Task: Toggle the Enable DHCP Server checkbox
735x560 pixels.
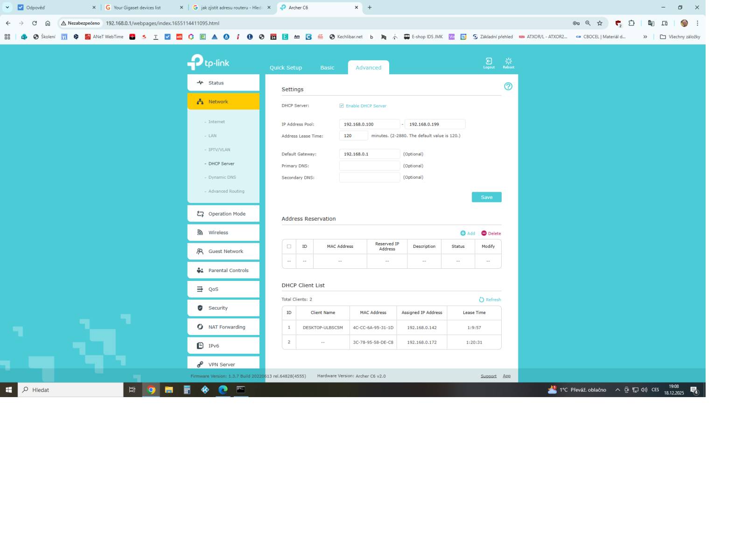Action: 342,106
